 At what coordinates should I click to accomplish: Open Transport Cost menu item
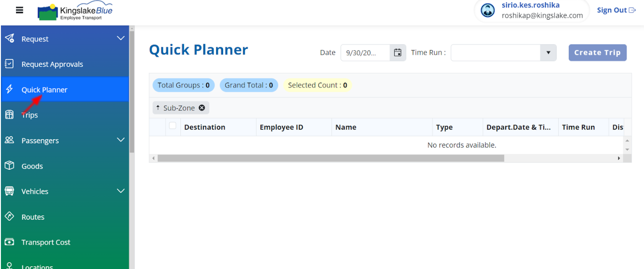click(x=65, y=242)
